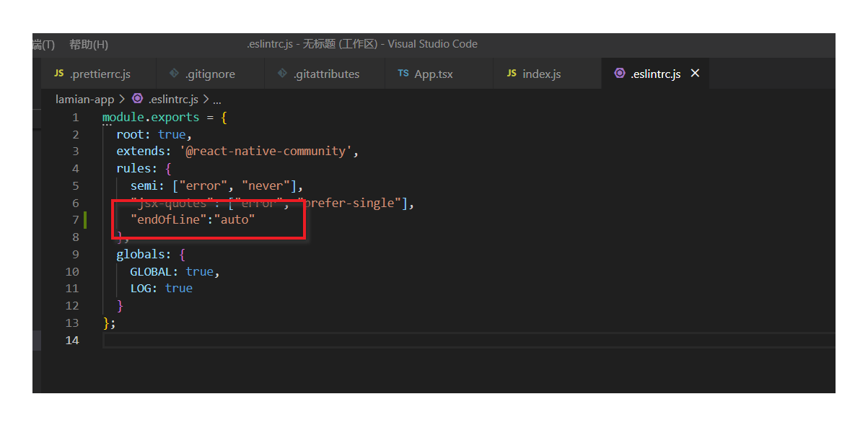Switch to the App.tsx tab
Viewport: 868px width, 425px height.
pyautogui.click(x=439, y=74)
